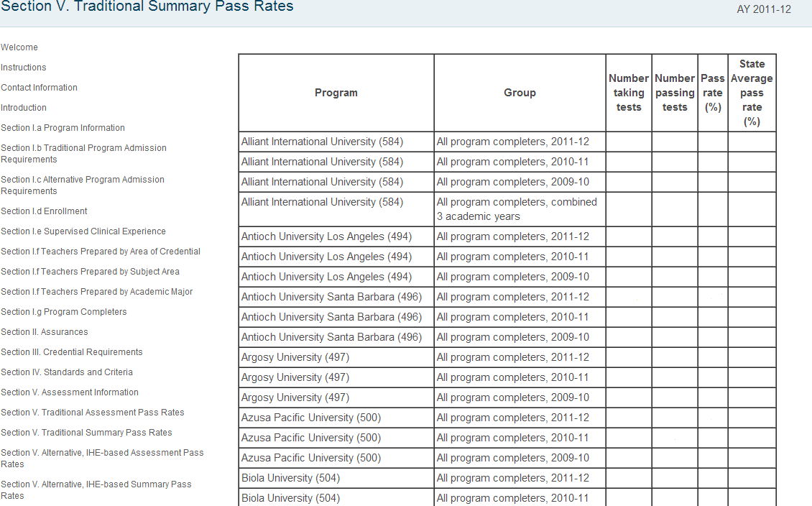Click Group cell for Azusa Pacific 2009-10

click(520, 459)
